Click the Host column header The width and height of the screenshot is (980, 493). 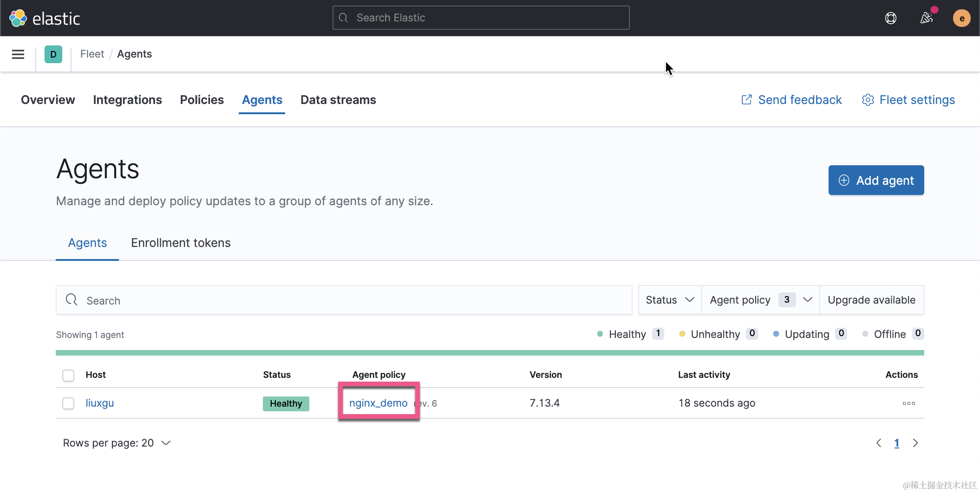point(96,375)
